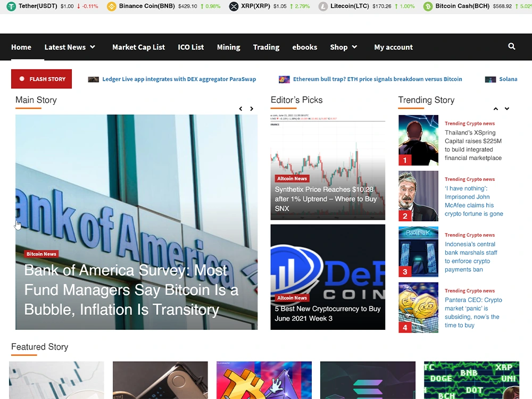Click Trending Crypto news tag above McAfee
The height and width of the screenshot is (399, 532).
[x=470, y=179]
